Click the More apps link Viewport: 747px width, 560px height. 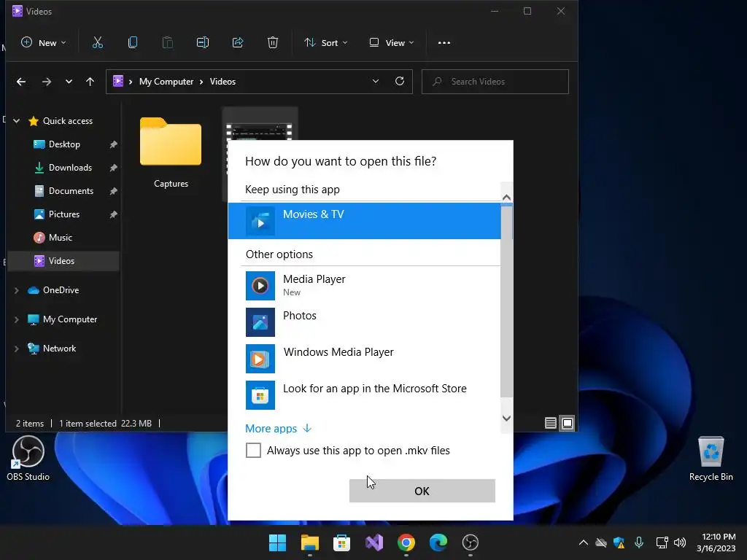pyautogui.click(x=278, y=429)
